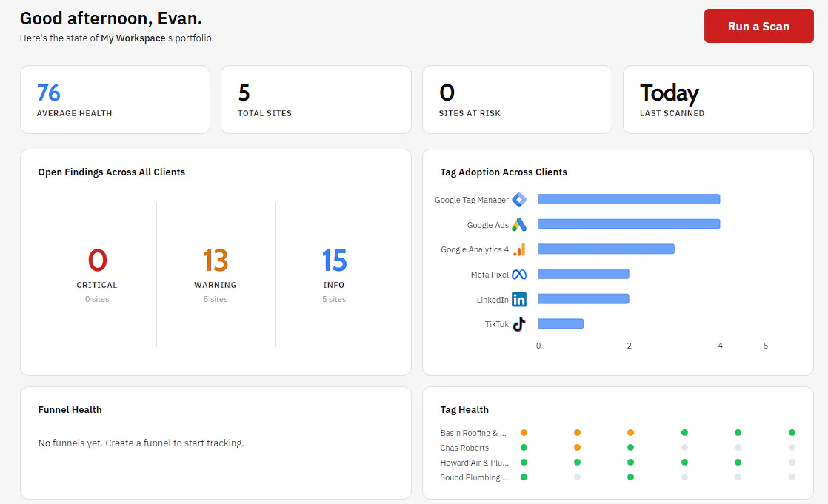
Task: Click 'Howard Air & Plu...' in Tag Health
Action: [x=474, y=463]
